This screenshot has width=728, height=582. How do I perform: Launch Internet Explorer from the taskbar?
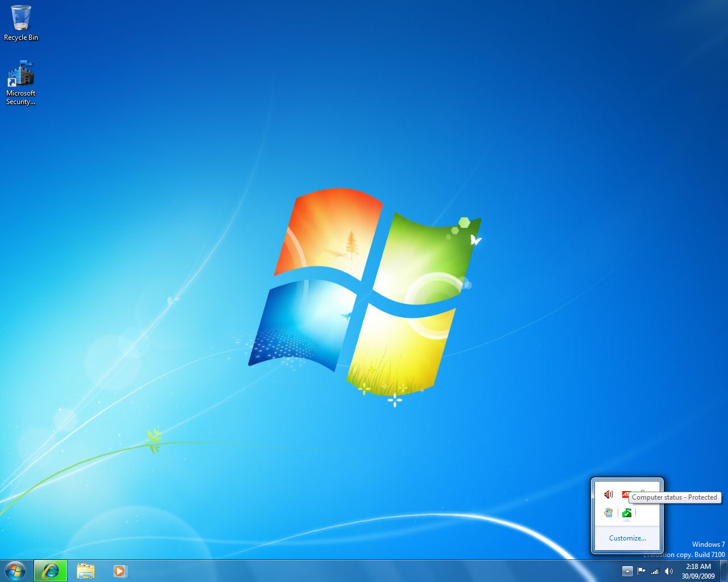click(x=51, y=571)
